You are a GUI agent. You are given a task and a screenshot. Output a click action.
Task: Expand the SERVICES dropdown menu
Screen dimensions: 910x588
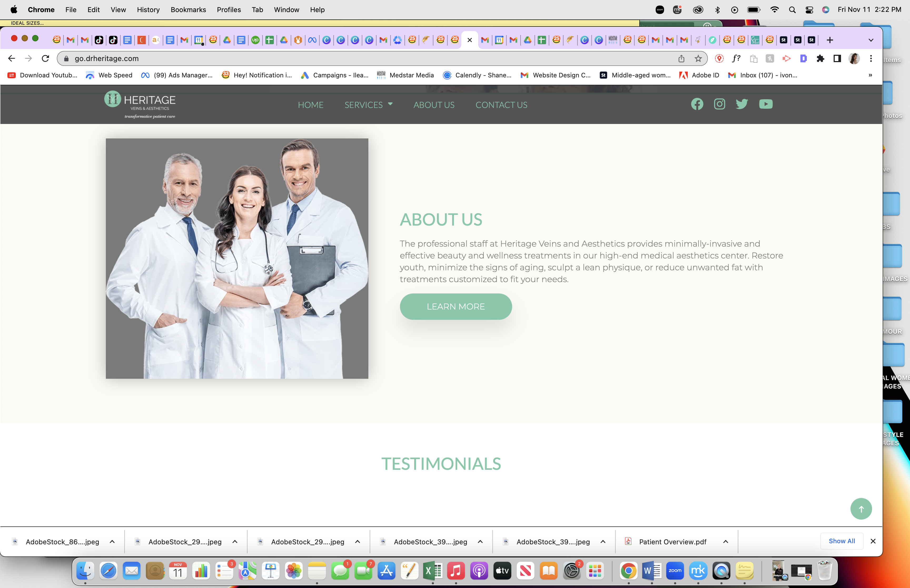[x=369, y=104]
